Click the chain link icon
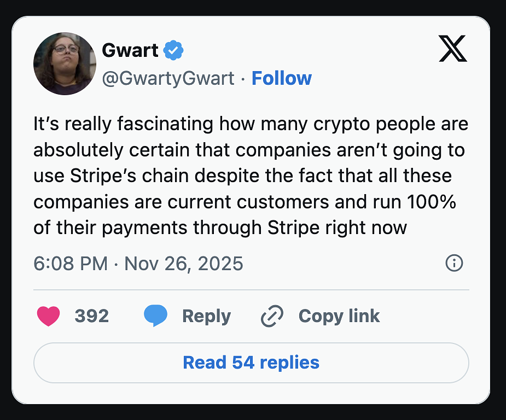Screen dimensions: 506x420 click(x=272, y=316)
